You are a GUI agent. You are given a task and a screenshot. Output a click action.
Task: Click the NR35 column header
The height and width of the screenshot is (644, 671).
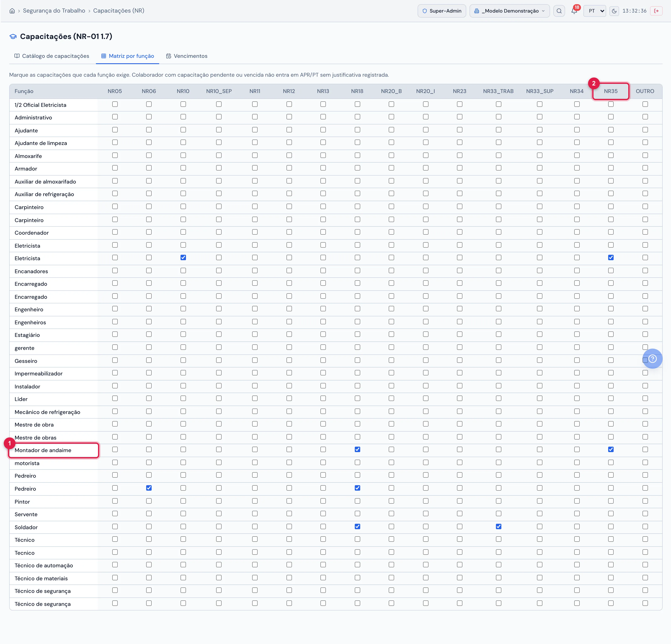tap(611, 91)
